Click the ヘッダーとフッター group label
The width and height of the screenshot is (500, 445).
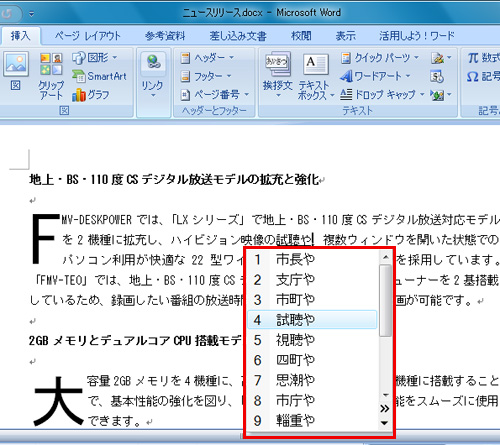[x=214, y=111]
